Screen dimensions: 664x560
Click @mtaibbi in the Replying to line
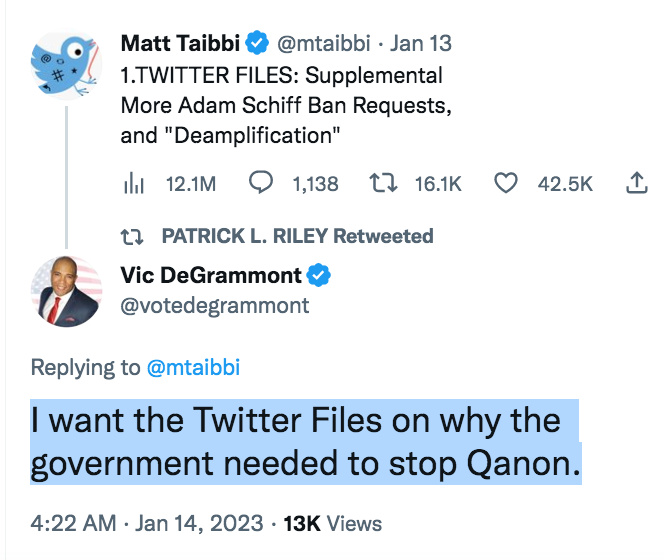193,367
